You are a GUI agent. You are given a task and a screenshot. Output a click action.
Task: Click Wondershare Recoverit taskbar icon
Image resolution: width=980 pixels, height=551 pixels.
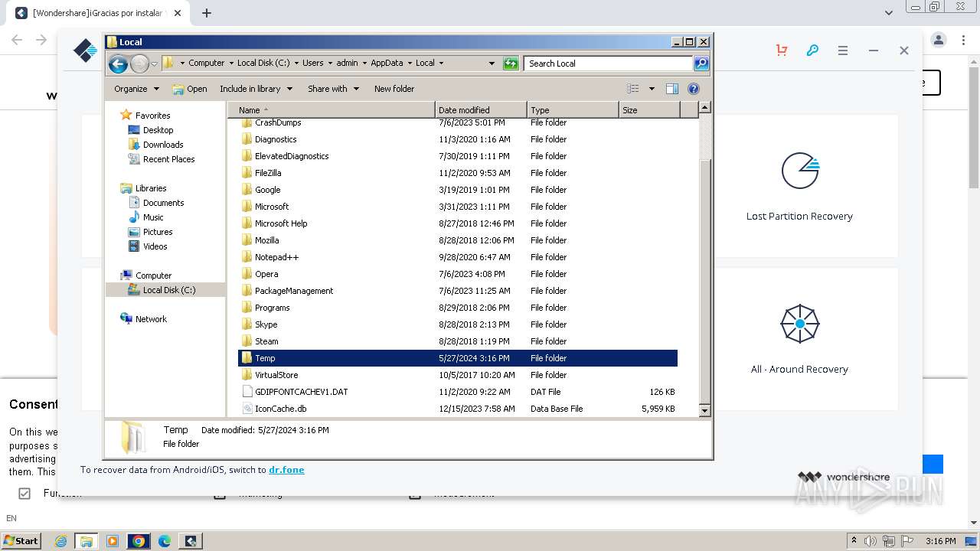point(191,541)
